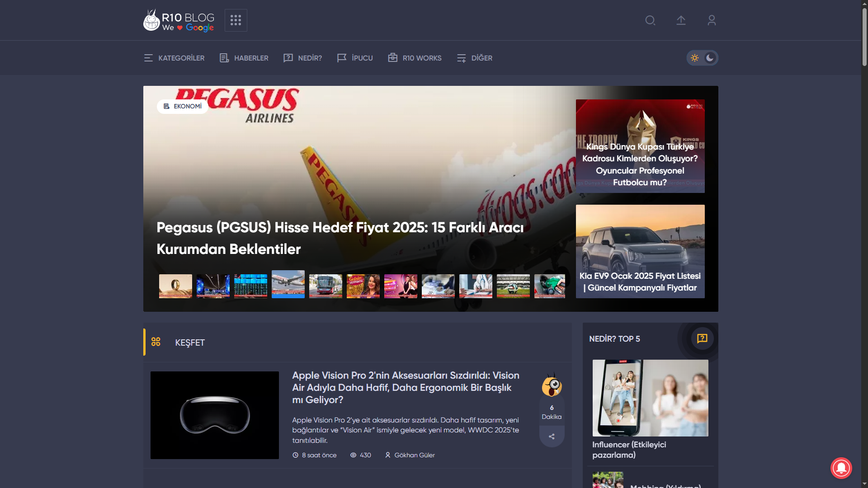
Task: Open the KATEGORİLER menu
Action: (x=174, y=58)
